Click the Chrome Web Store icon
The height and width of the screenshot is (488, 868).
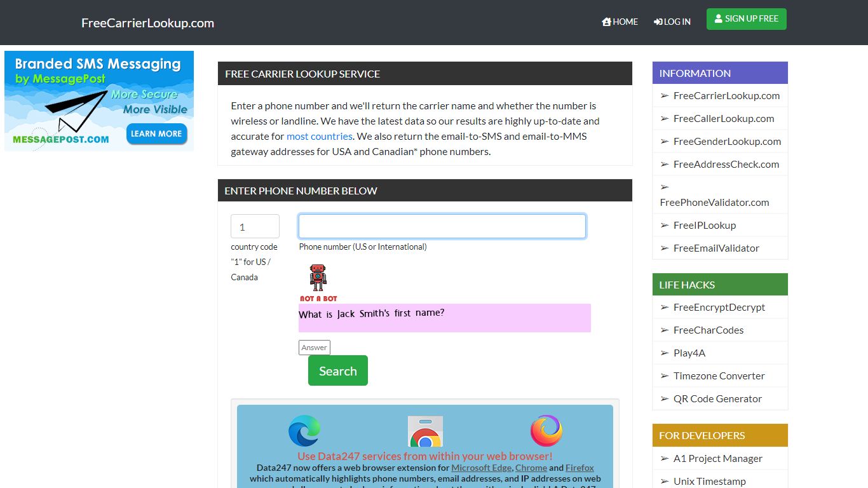pos(425,431)
